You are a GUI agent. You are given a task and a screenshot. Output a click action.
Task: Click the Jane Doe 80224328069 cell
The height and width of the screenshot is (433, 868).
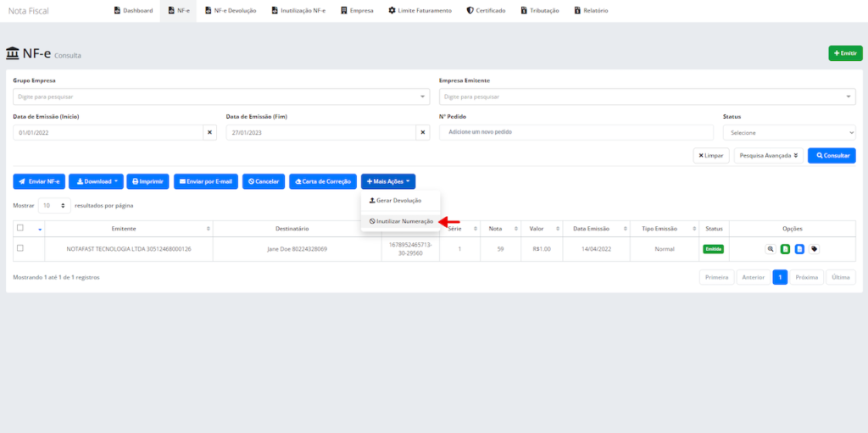click(298, 249)
